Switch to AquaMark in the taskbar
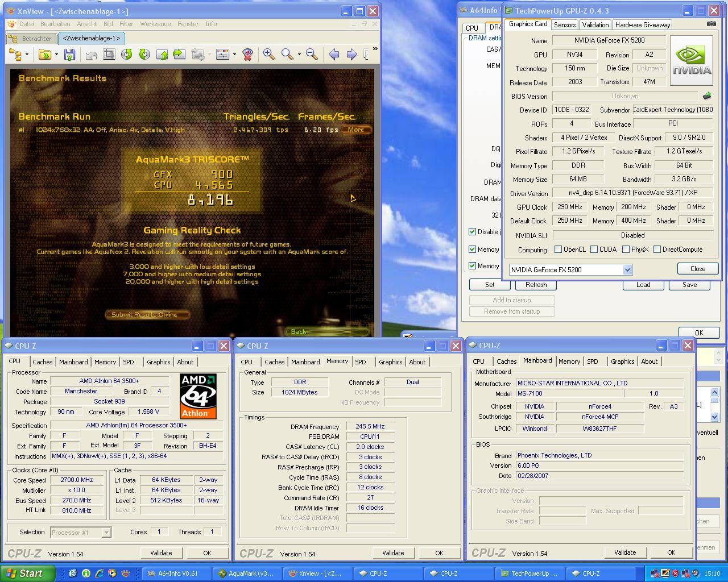The height and width of the screenshot is (582, 728). [247, 573]
